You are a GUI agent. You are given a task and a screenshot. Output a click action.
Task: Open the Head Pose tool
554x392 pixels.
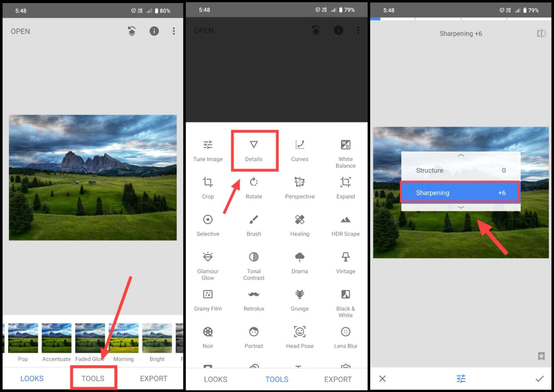[300, 338]
